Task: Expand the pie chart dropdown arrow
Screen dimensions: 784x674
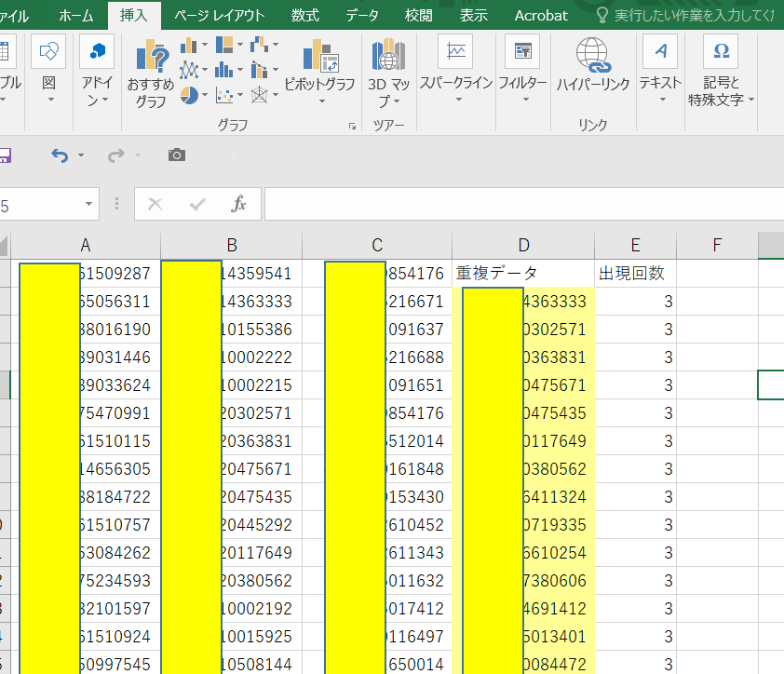Action: click(205, 95)
